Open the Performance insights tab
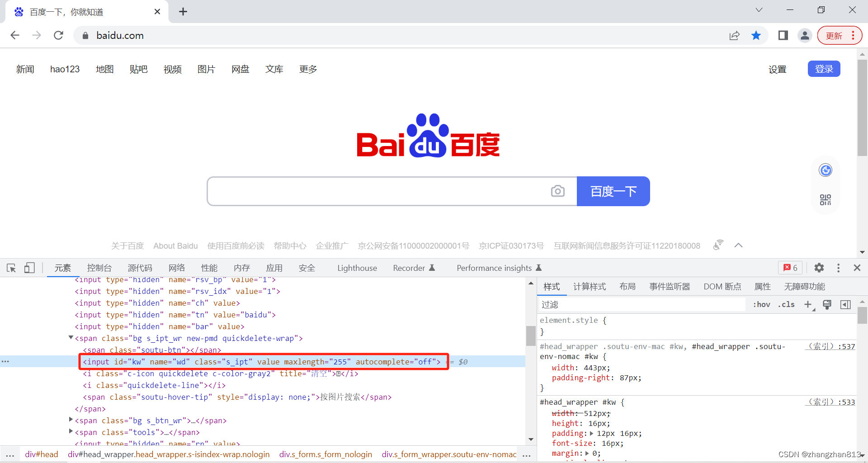Image resolution: width=868 pixels, height=463 pixels. click(499, 268)
